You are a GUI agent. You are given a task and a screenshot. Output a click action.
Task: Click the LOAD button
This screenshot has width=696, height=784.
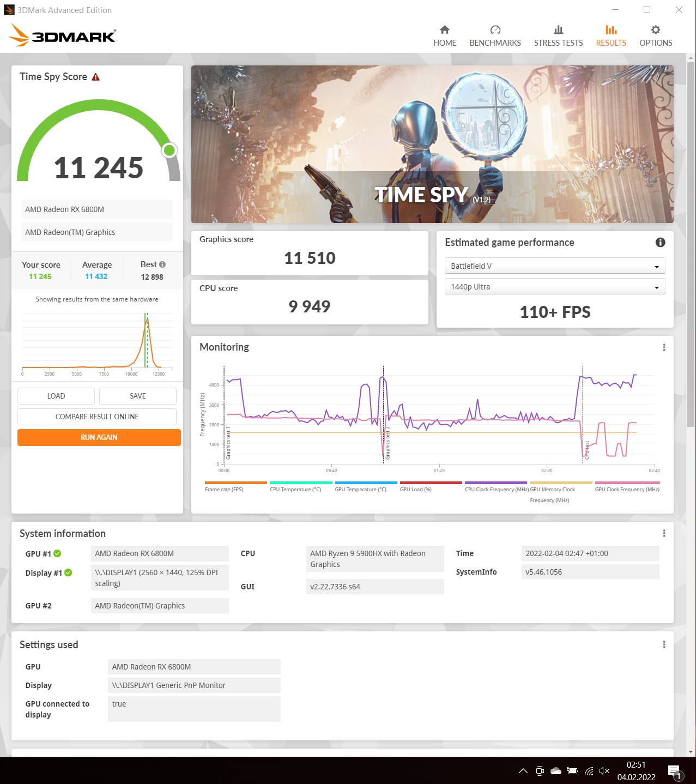pyautogui.click(x=56, y=396)
